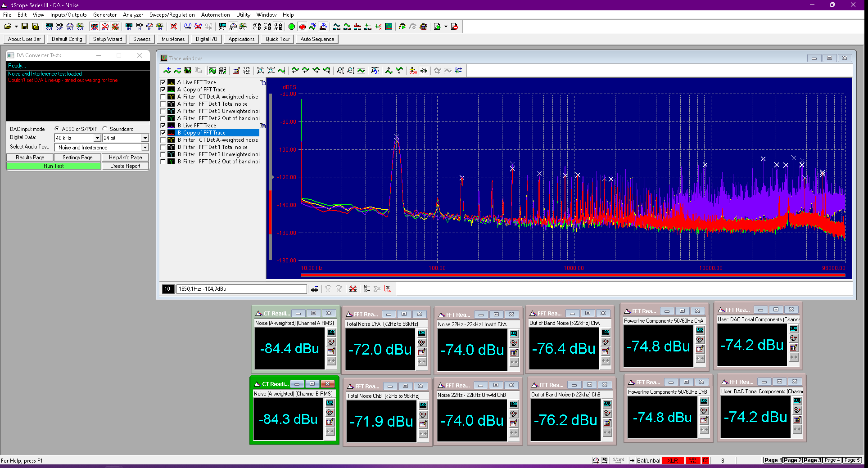The height and width of the screenshot is (468, 868).
Task: Click the marker readout field showing 1850,1Hz
Action: click(242, 289)
